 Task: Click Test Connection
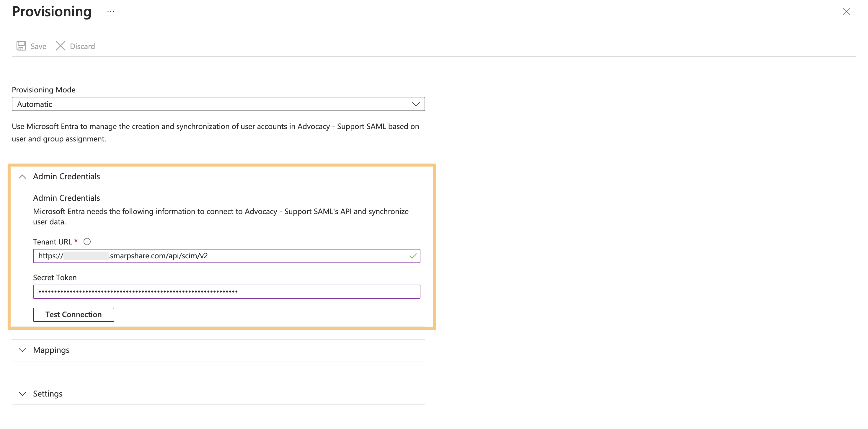(x=73, y=314)
